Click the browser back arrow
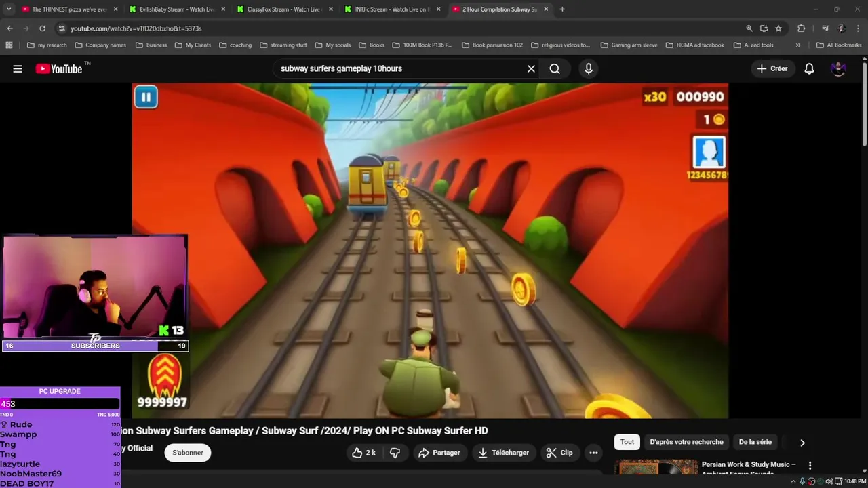 (9, 28)
